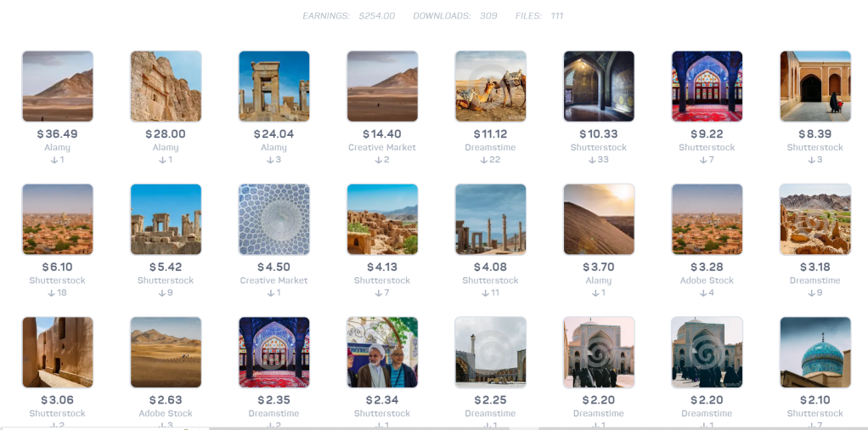Click the Earnings $254.00 total
868x430 pixels.
pyautogui.click(x=349, y=16)
